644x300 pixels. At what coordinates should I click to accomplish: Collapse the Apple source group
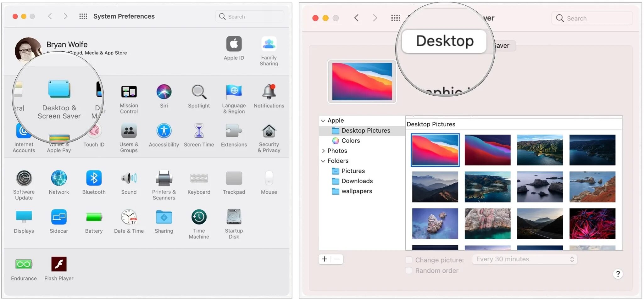(323, 120)
